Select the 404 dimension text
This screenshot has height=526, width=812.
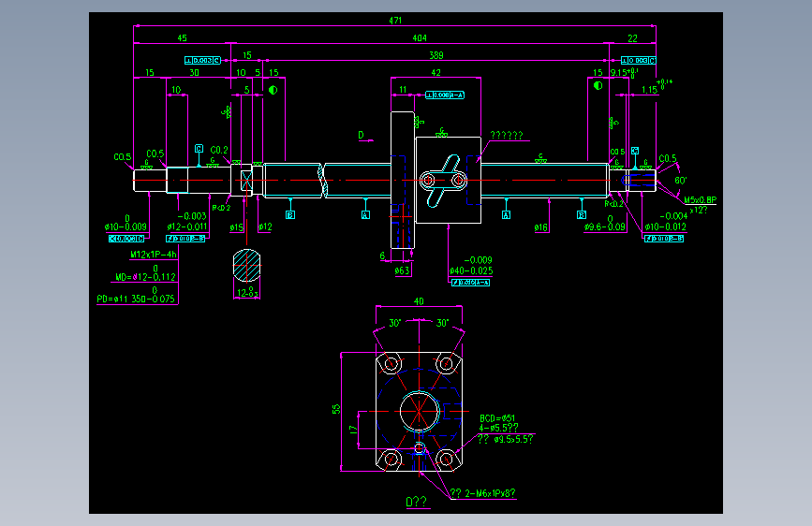[420, 37]
